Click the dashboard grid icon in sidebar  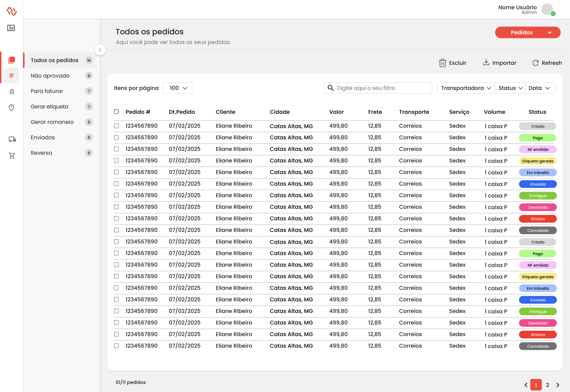coord(11,28)
